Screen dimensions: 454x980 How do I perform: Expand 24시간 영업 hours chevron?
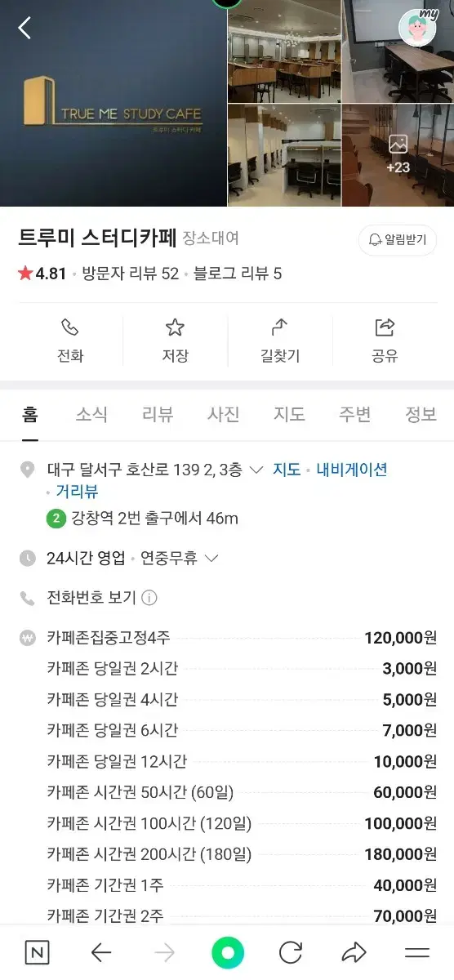pos(211,559)
